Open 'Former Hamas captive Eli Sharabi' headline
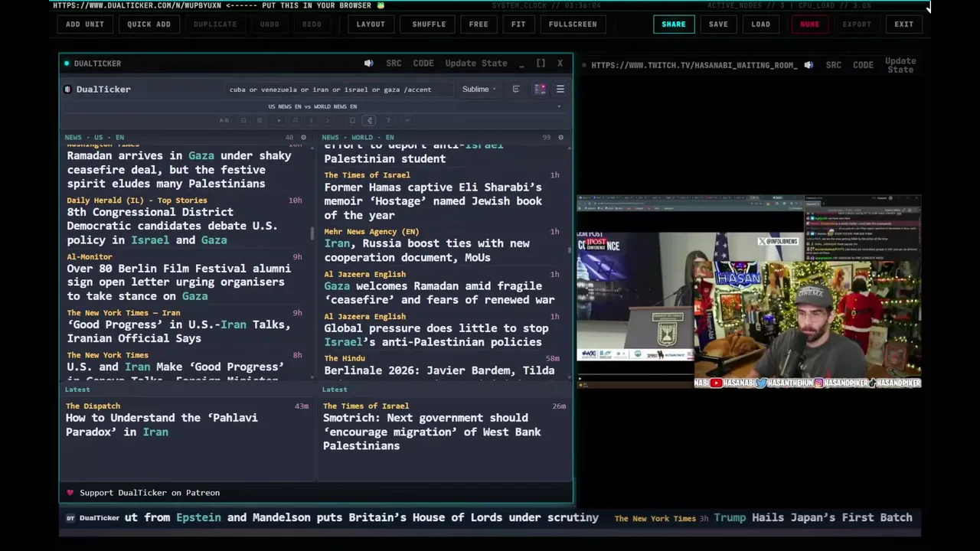The width and height of the screenshot is (980, 551). pyautogui.click(x=433, y=201)
